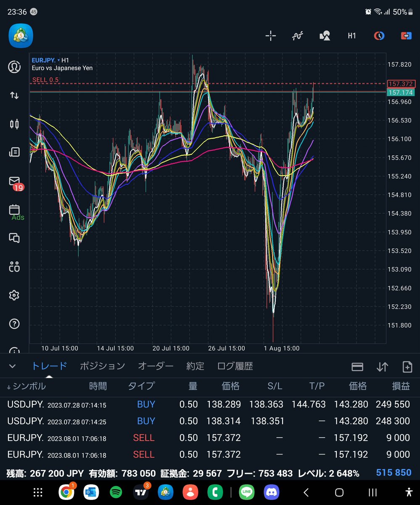420x505 pixels.
Task: Select the SELL 0.5 order line label
Action: 45,80
